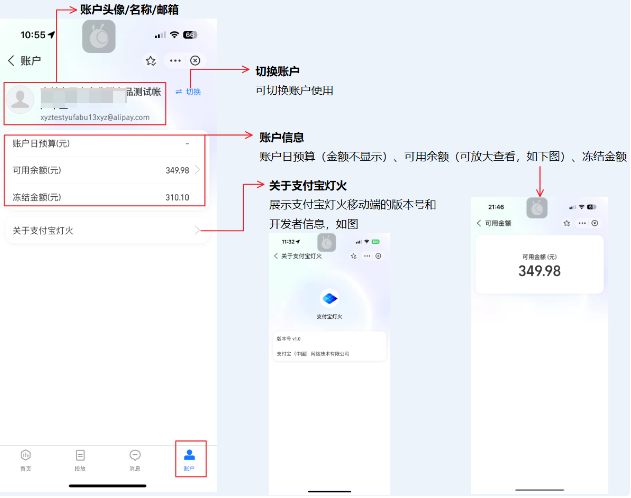The width and height of the screenshot is (631, 498).
Task: Click the 可切换账户使用 description text
Action: [295, 91]
